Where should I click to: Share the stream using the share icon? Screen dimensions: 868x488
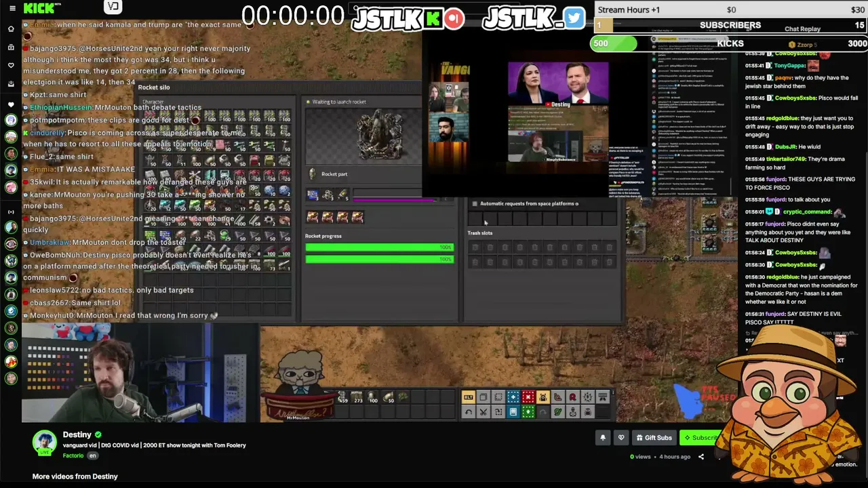[701, 457]
